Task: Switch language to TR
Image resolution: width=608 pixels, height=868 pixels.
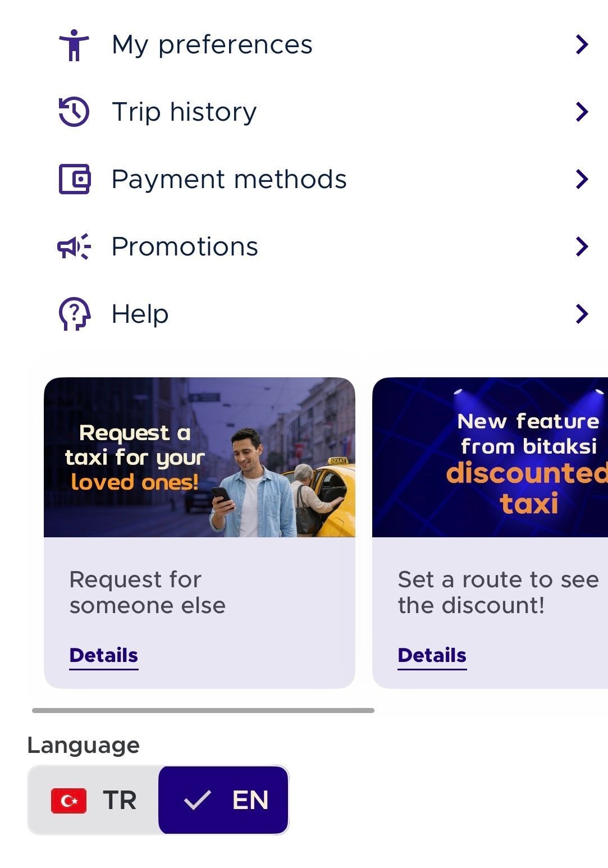Action: 94,801
